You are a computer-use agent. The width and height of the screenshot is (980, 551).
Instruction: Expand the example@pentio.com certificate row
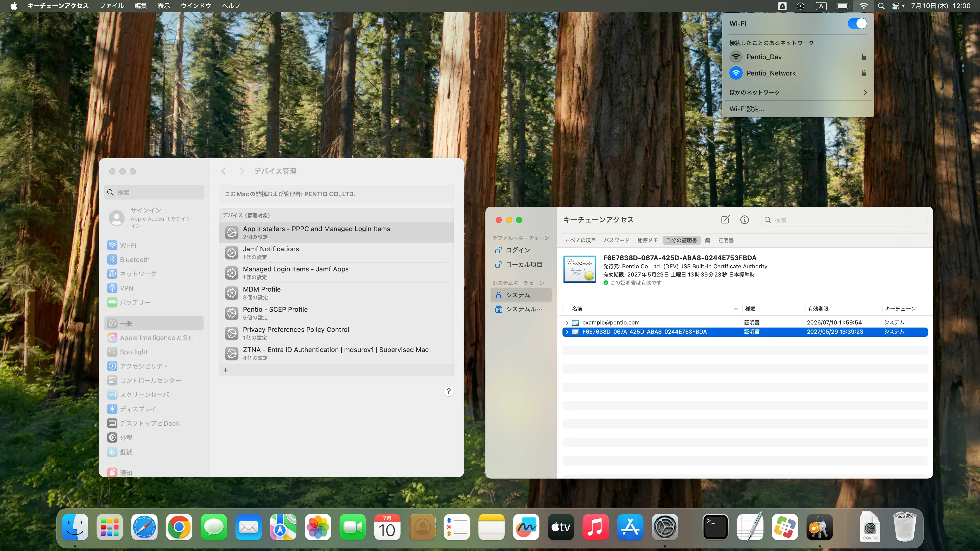tap(567, 322)
